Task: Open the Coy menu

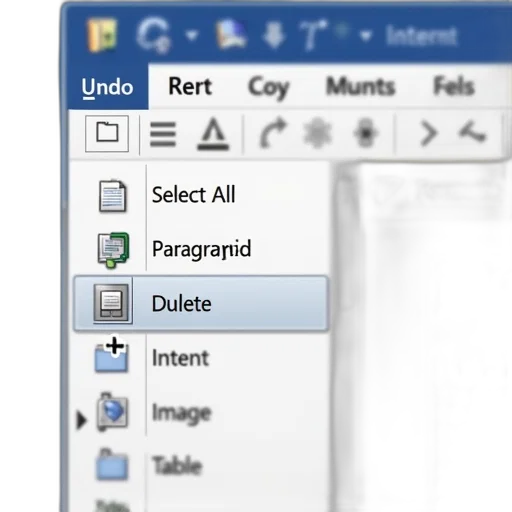Action: [269, 88]
